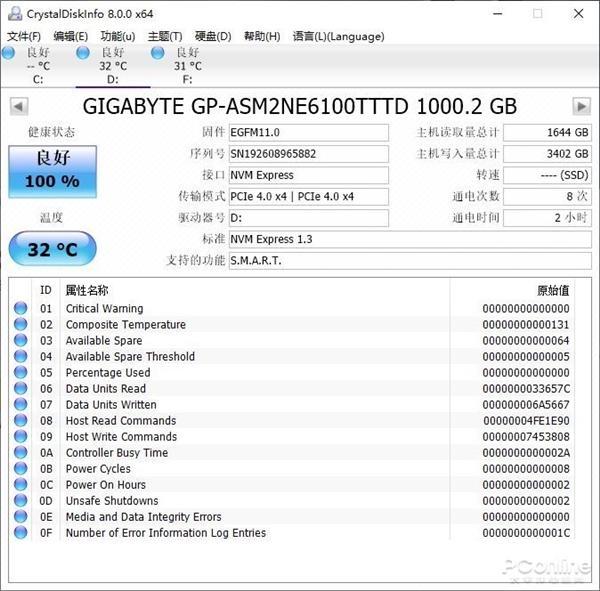The height and width of the screenshot is (591, 600).
Task: Minimize the CrystalDiskInfo window
Action: [497, 14]
